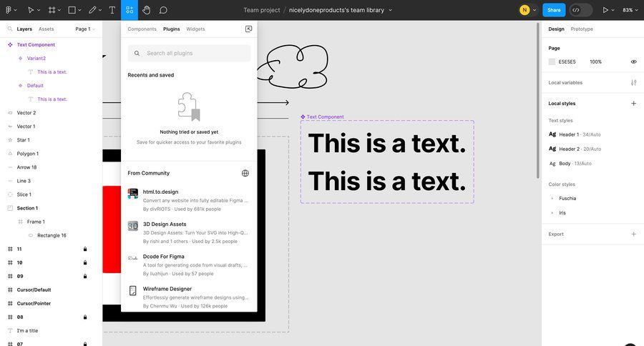
Task: Open the Present options dropdown arrow
Action: point(613,10)
